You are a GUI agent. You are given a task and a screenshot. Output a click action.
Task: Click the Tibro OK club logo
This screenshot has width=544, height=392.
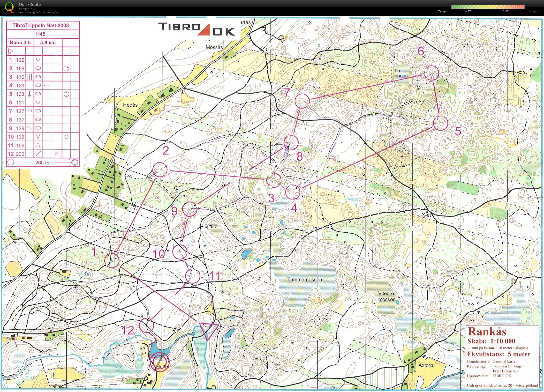click(196, 30)
